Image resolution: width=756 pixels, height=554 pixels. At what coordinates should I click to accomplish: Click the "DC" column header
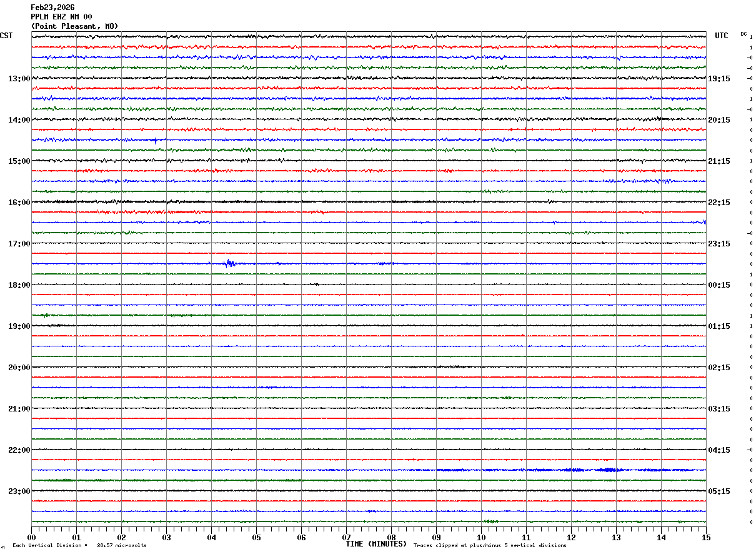744,34
